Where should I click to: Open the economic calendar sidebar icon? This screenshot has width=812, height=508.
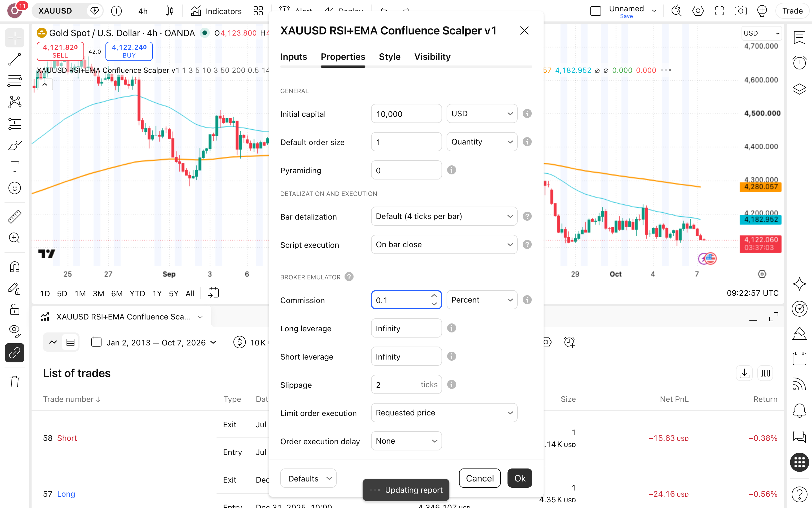tap(800, 358)
